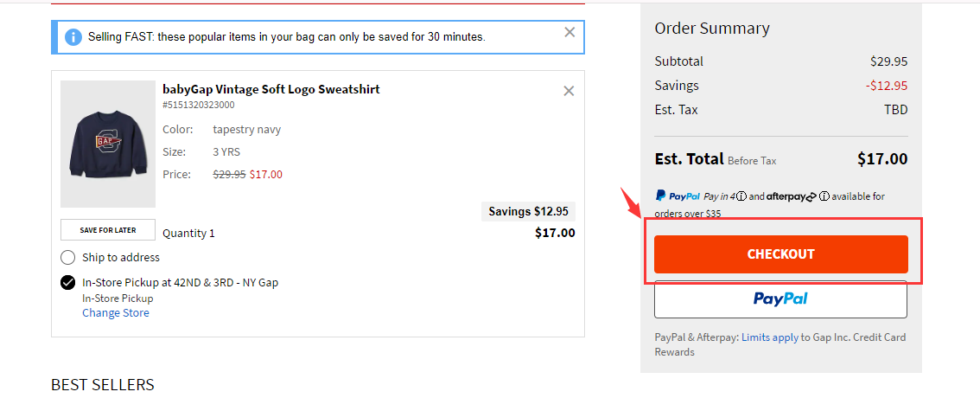Remove the babyGap sweatshirt from bag
The image size is (980, 398).
click(x=569, y=91)
